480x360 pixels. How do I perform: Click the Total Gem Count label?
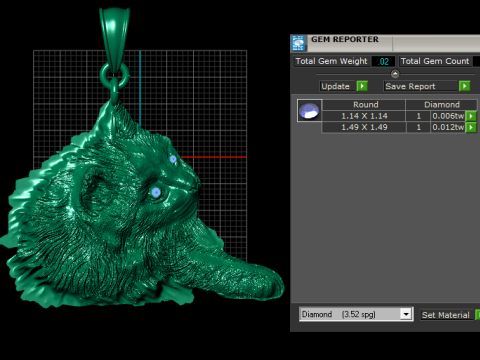[435, 61]
